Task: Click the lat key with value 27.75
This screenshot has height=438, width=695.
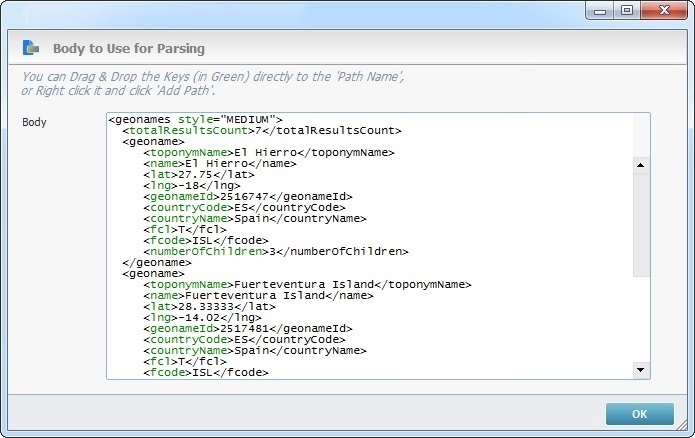Action: 159,175
